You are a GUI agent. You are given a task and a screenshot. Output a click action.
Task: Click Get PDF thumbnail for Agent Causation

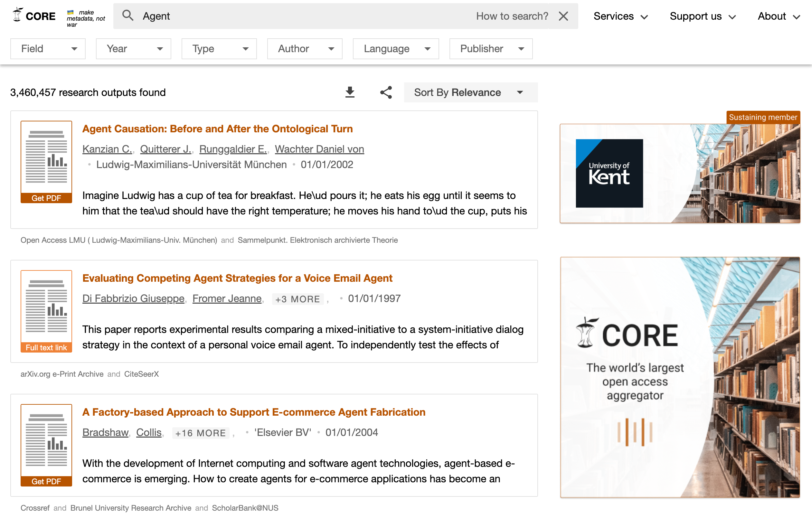pos(46,162)
